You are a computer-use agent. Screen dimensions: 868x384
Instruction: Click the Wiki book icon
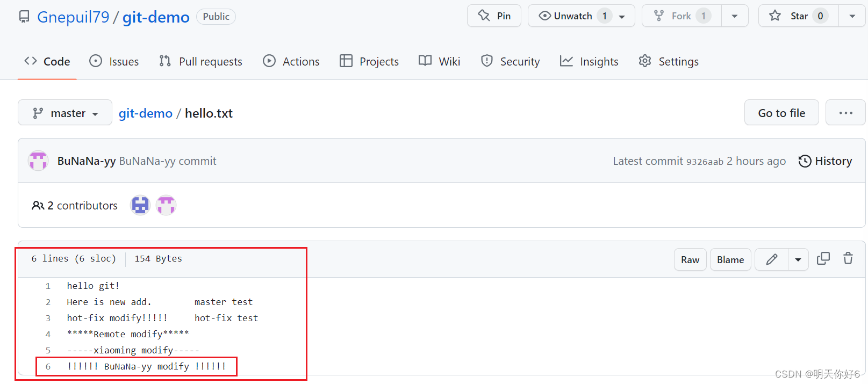click(x=425, y=61)
